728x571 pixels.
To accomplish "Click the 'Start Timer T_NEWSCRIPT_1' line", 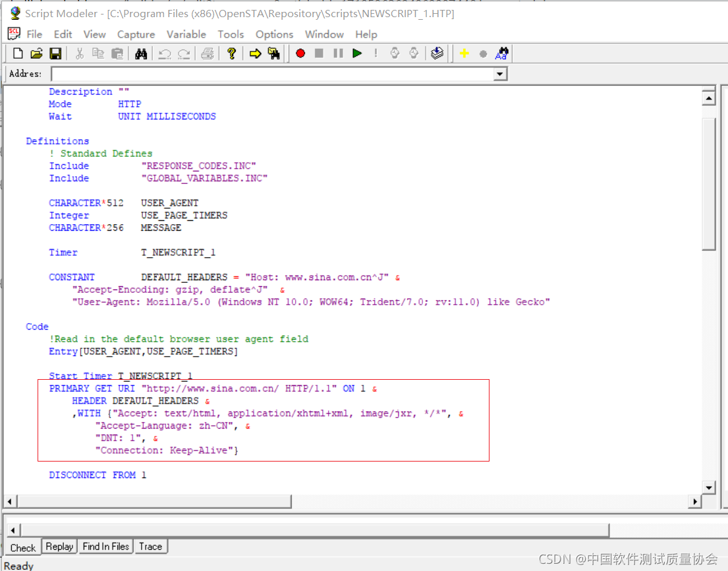I will pos(121,376).
